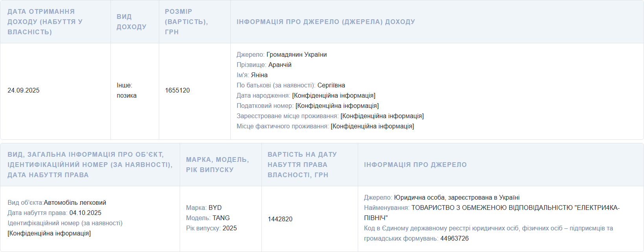Viewport: 644px width, 252px height.
Task: Click the confidential registered residence value
Action: click(x=382, y=116)
